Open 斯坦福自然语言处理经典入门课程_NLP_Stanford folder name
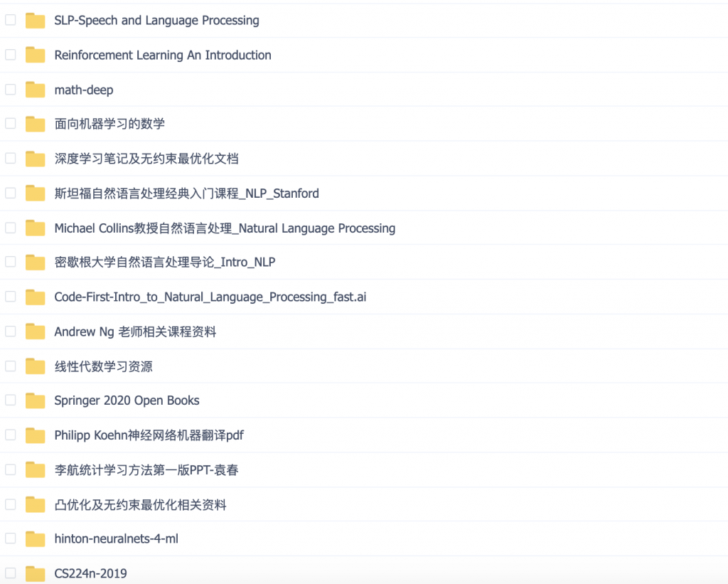Image resolution: width=728 pixels, height=584 pixels. 186,193
